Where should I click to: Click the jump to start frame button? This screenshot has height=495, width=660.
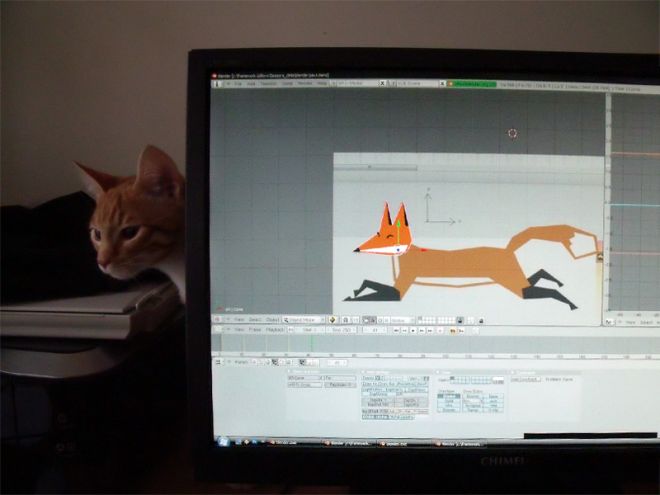pyautogui.click(x=396, y=330)
